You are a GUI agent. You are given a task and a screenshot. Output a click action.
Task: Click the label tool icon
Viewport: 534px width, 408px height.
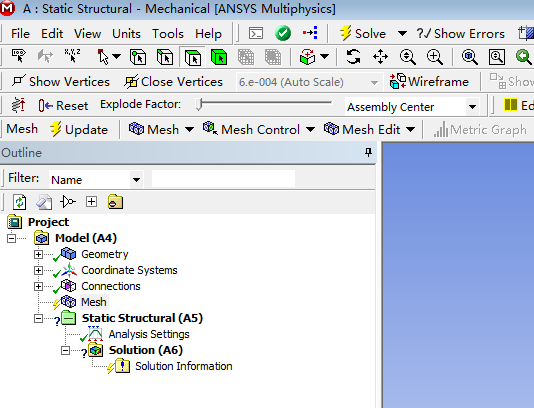pyautogui.click(x=19, y=56)
